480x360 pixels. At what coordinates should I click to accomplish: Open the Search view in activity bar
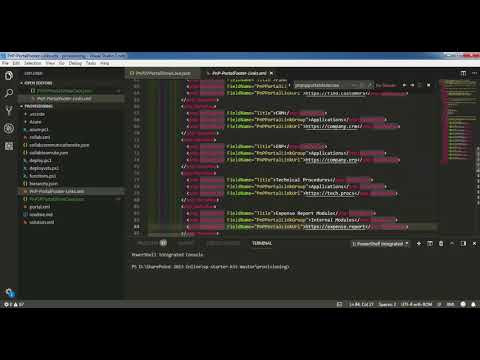pos(9,93)
